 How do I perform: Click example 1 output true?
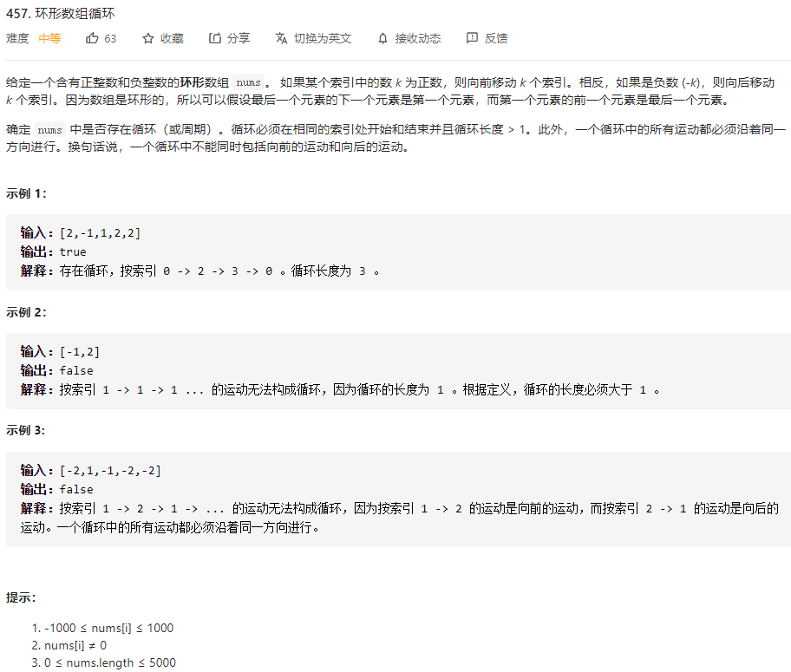(x=73, y=251)
